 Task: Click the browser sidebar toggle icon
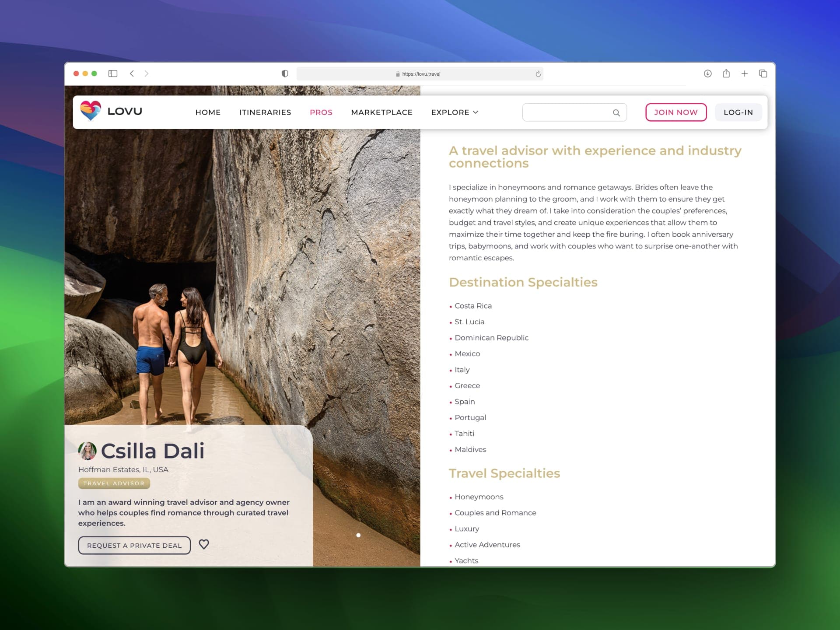tap(113, 73)
